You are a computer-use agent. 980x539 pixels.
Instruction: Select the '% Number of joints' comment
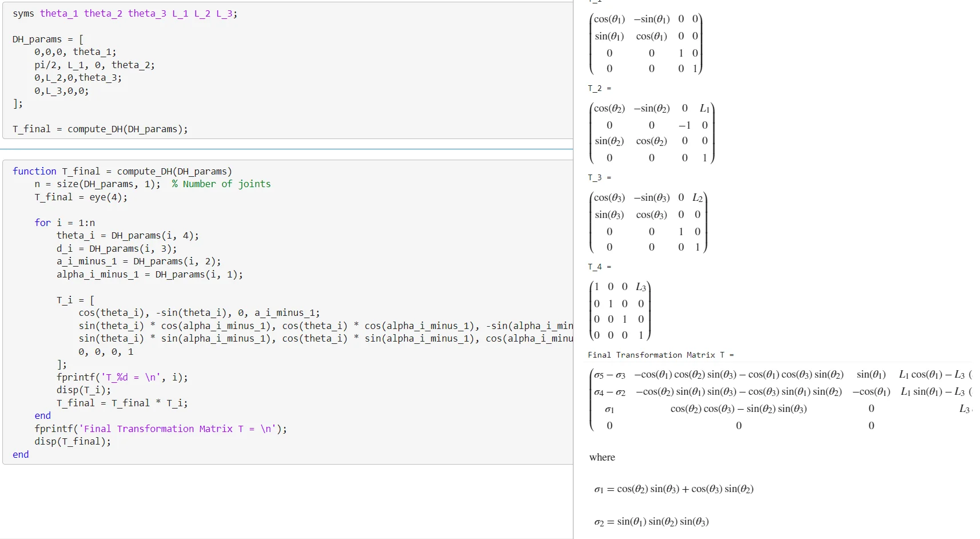(x=221, y=184)
